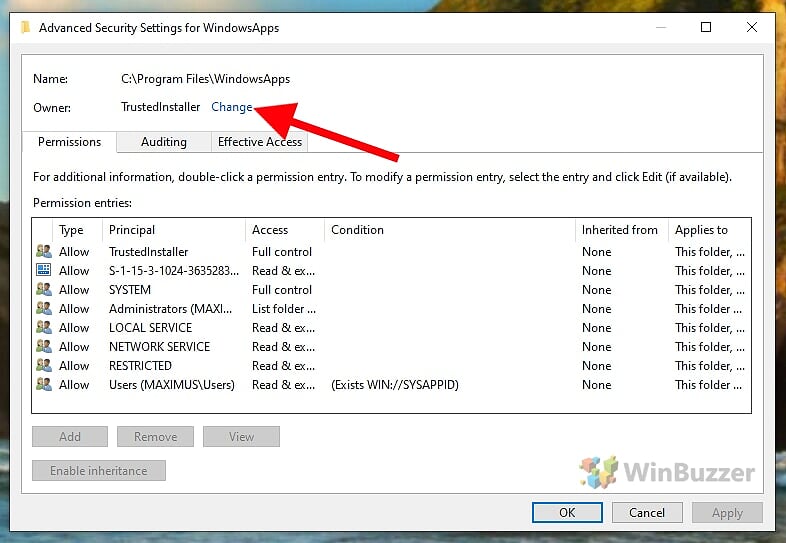Click the C:\Program Files\WindowsApps path text
This screenshot has width=786, height=543.
[206, 79]
